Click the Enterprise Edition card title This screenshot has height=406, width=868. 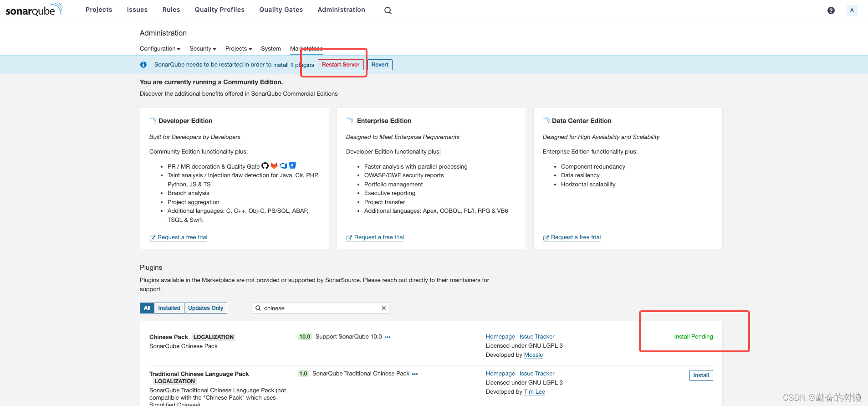point(384,121)
